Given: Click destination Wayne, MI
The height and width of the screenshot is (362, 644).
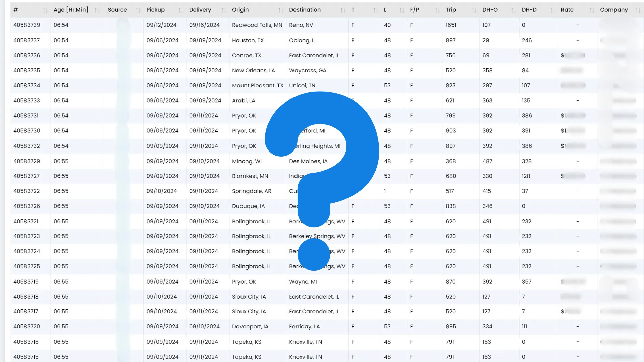Looking at the screenshot, I should click(303, 282).
